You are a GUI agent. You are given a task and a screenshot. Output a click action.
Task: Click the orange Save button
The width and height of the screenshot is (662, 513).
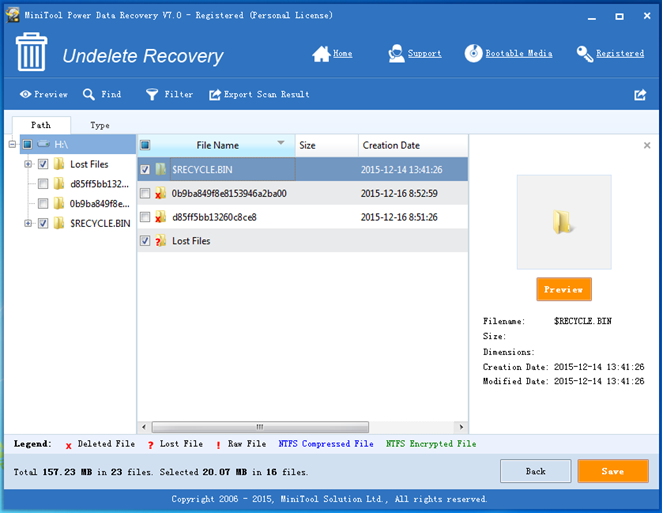pos(613,471)
